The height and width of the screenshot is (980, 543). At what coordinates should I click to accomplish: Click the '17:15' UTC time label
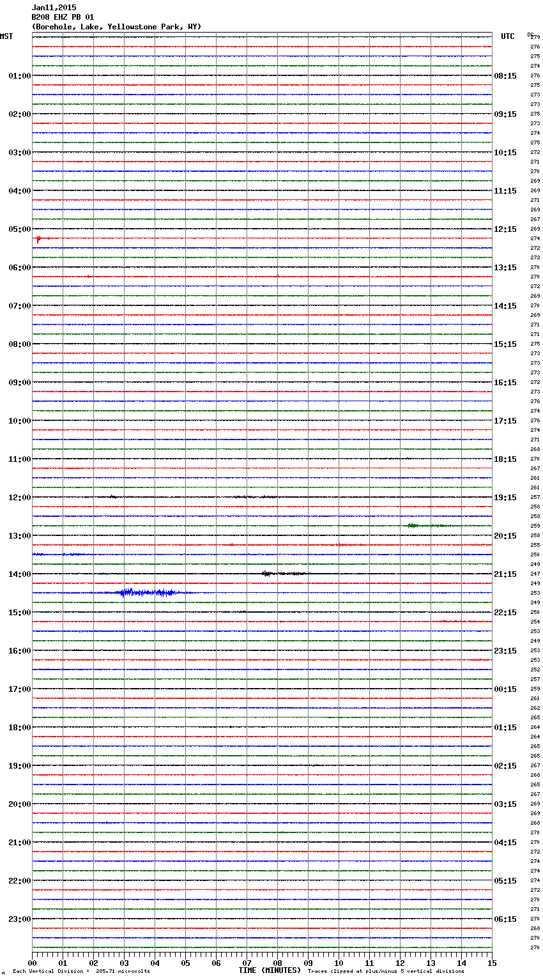click(x=505, y=421)
